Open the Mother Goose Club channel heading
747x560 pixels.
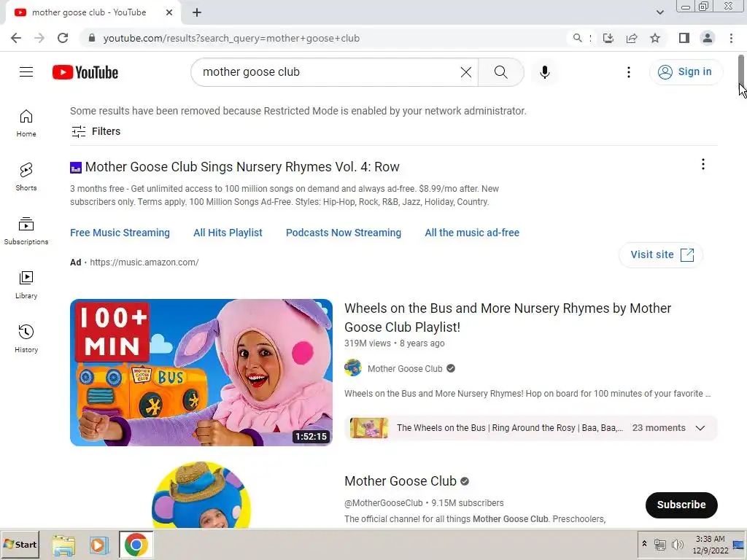400,481
